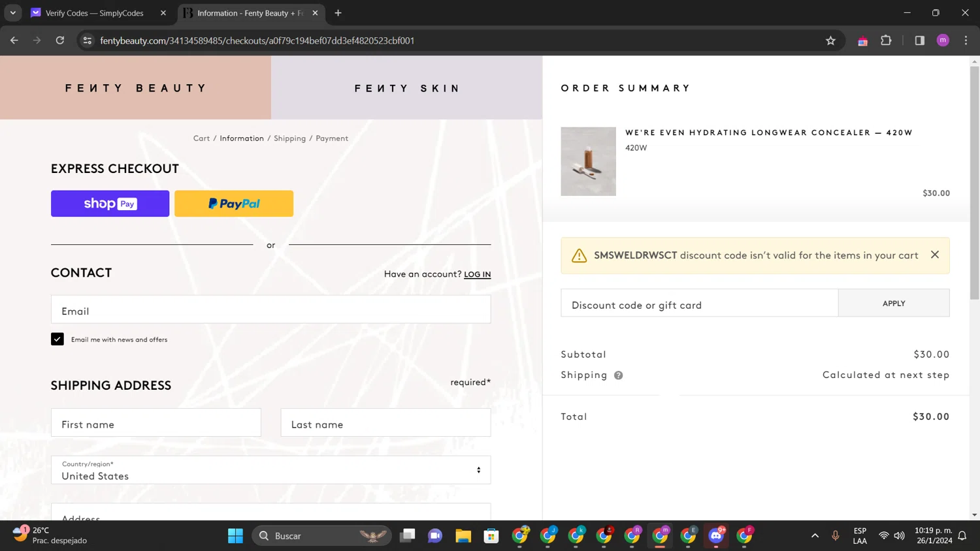Open the Chrome profile avatar menu
The height and width of the screenshot is (551, 980).
[x=943, y=40]
